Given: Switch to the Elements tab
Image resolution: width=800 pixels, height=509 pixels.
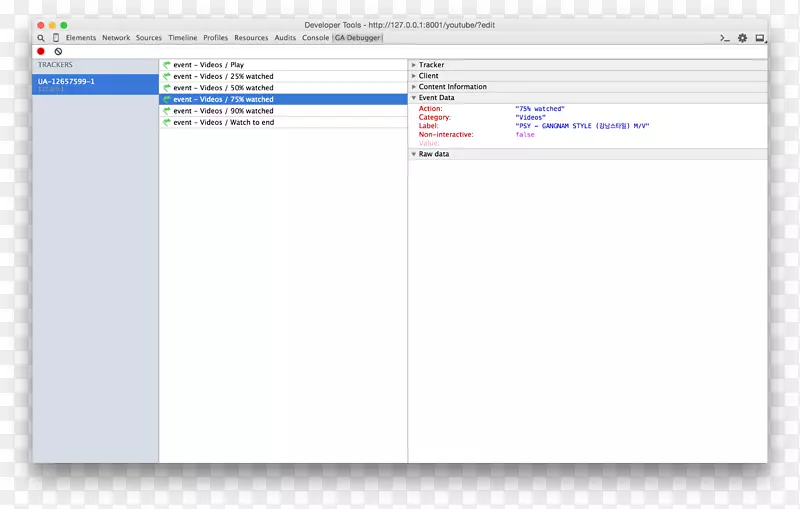Looking at the screenshot, I should click(81, 38).
